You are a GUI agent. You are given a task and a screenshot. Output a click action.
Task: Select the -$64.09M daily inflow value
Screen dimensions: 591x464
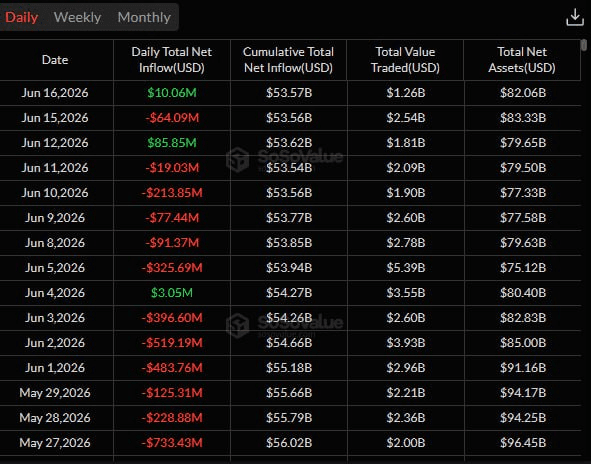point(172,118)
